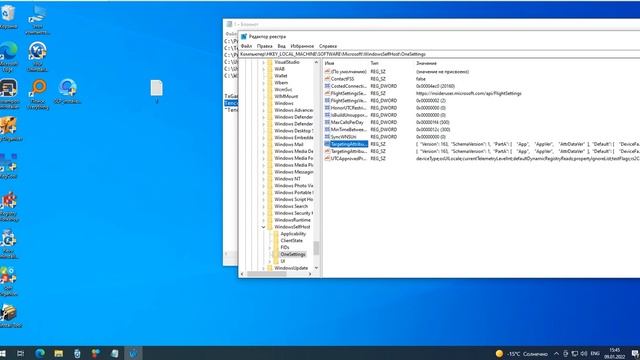Select the Wbem key folder
The height and width of the screenshot is (360, 640).
(281, 83)
